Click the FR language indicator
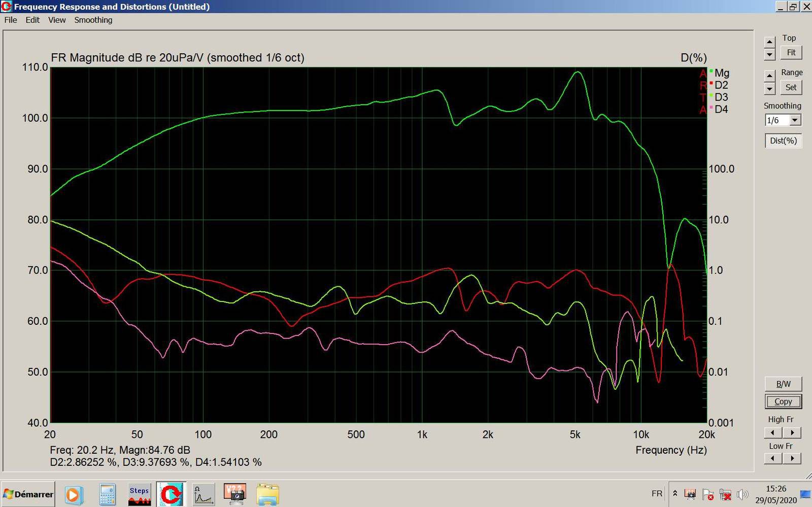 (x=657, y=493)
